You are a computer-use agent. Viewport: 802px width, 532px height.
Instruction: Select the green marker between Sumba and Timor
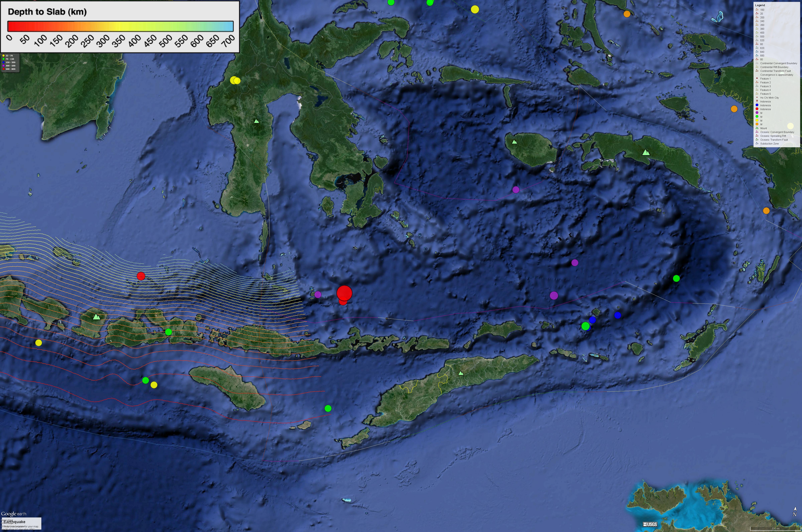[327, 409]
